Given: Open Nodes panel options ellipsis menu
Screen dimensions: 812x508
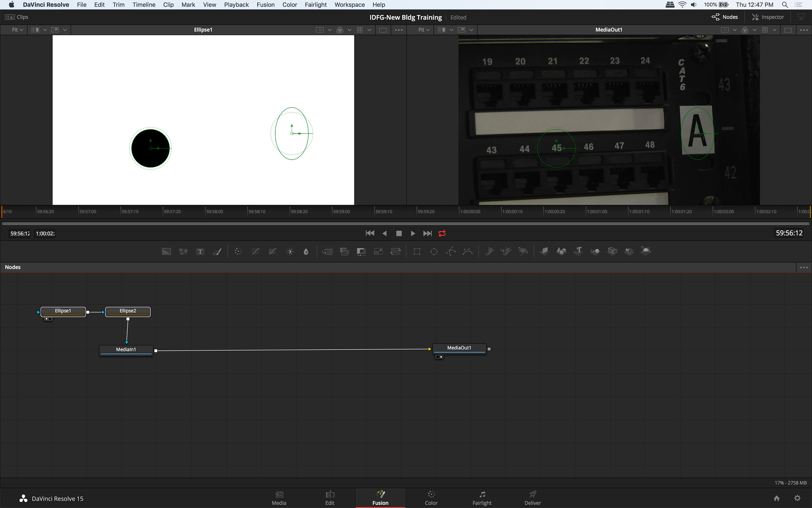Looking at the screenshot, I should click(x=804, y=267).
